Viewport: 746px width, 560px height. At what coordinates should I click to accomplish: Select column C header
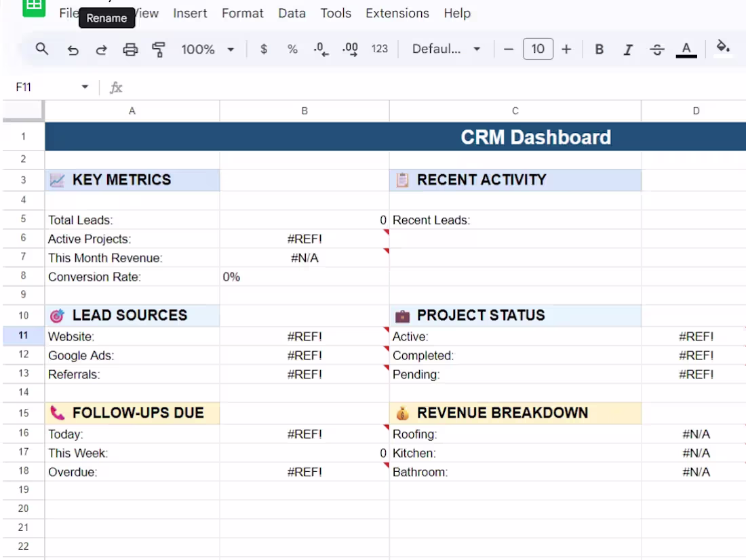click(x=515, y=111)
